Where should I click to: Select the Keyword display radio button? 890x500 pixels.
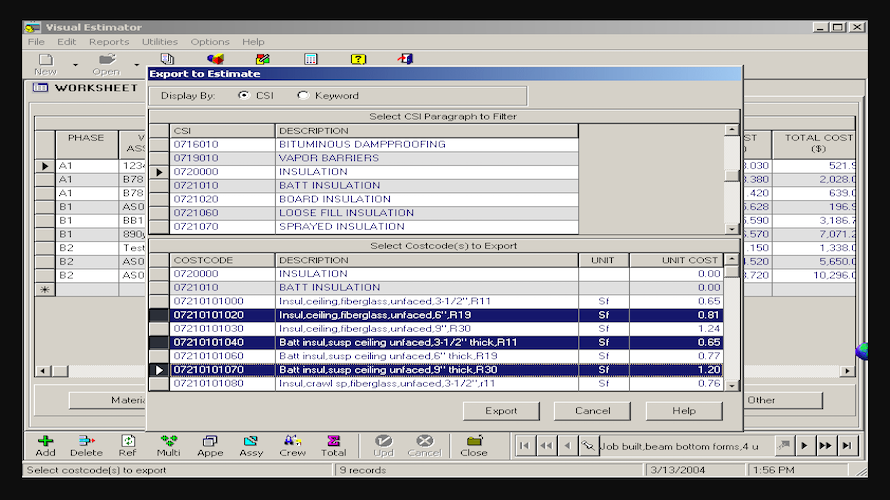(x=304, y=96)
